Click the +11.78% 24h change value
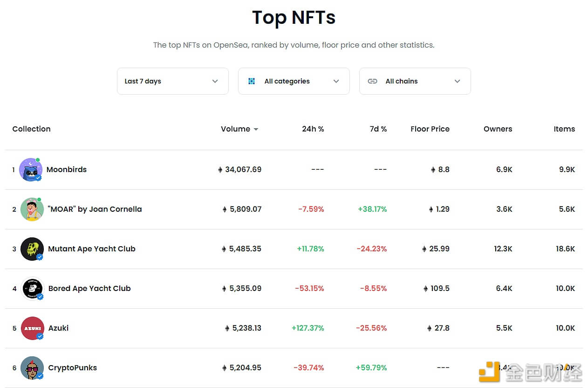Viewport: 588px width, 388px height. point(310,249)
